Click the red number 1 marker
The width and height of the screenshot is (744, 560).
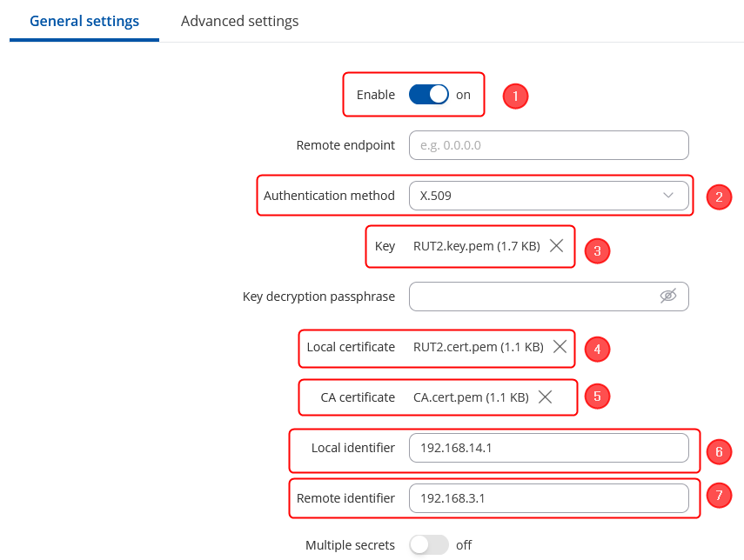[x=515, y=96]
